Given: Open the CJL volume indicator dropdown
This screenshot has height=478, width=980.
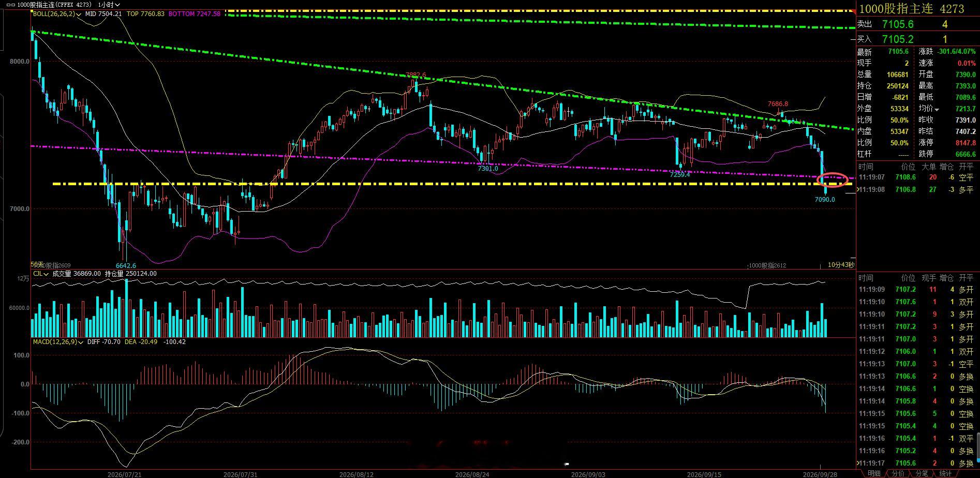Looking at the screenshot, I should [46, 274].
